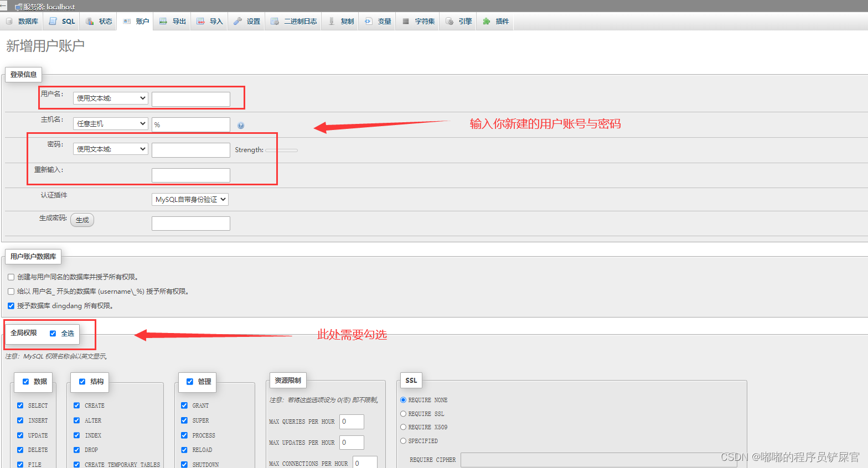Select the SPECIFIED SSL radio button

[404, 441]
